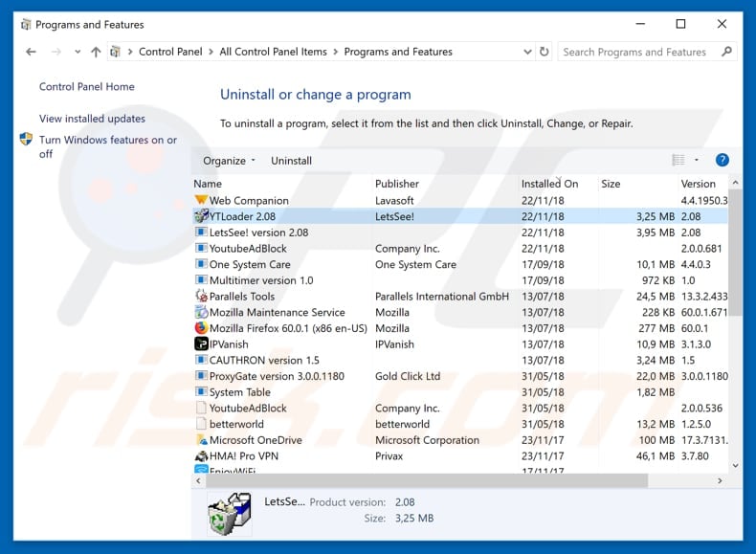This screenshot has height=554, width=756.
Task: Open Control Panel Home link
Action: tap(87, 87)
